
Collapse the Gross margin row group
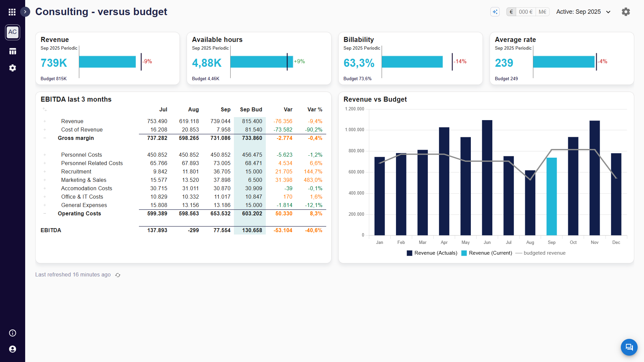tap(45, 138)
